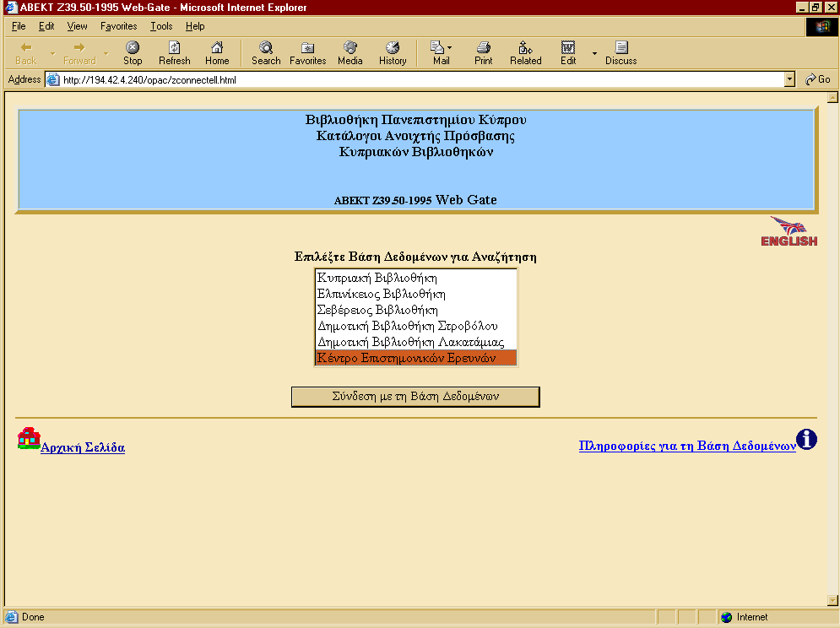Click the red house home icon
The width and height of the screenshot is (840, 628).
[x=29, y=438]
